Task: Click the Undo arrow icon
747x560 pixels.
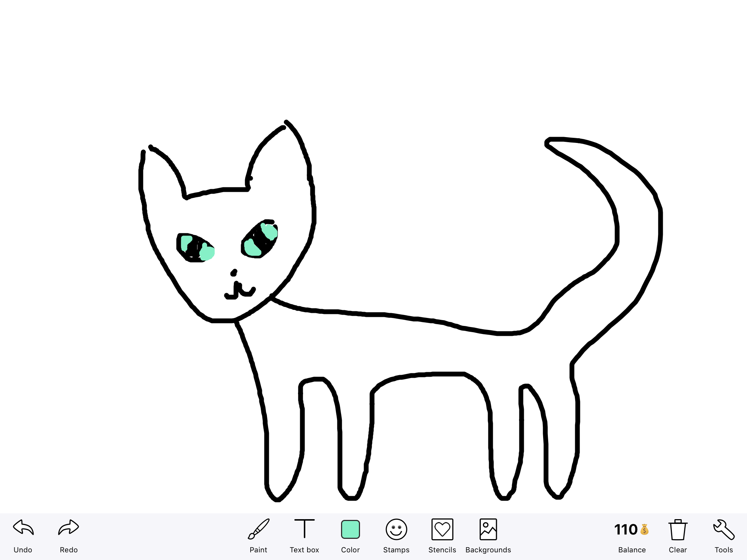Action: tap(23, 528)
